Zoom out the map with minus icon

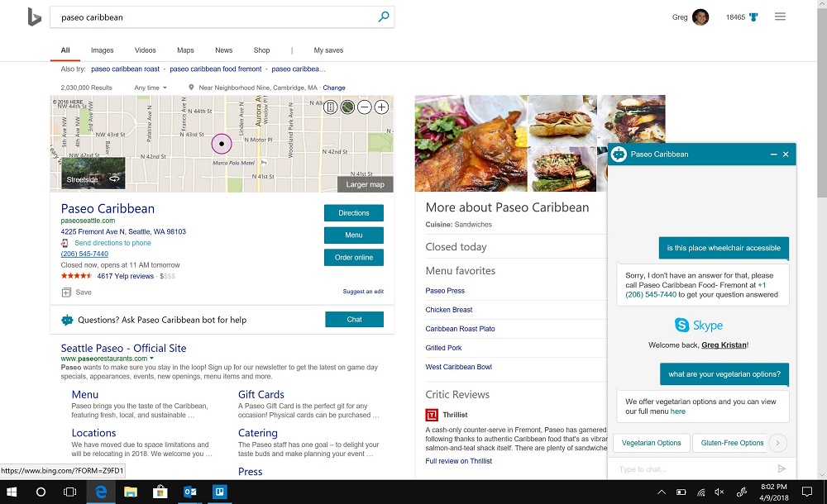click(x=364, y=107)
